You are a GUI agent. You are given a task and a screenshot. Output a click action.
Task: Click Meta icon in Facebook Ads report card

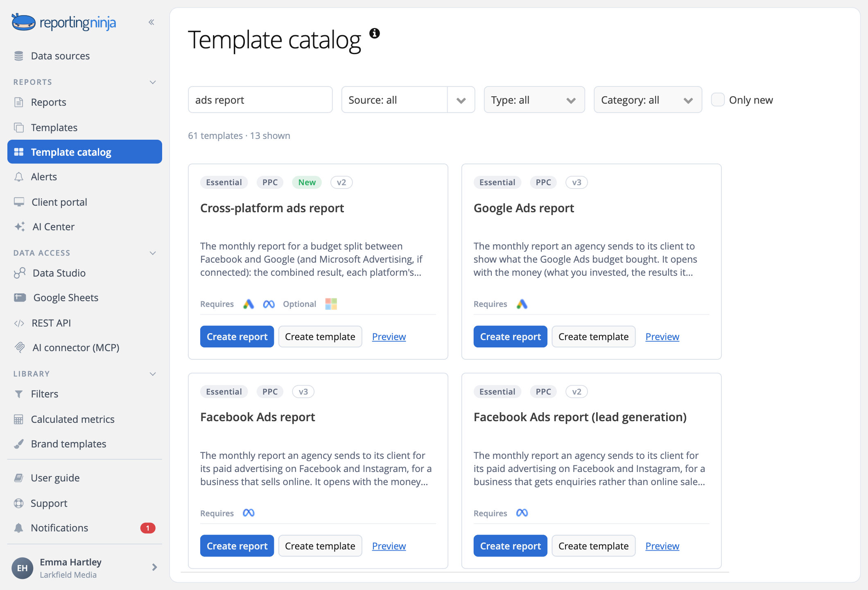coord(249,513)
